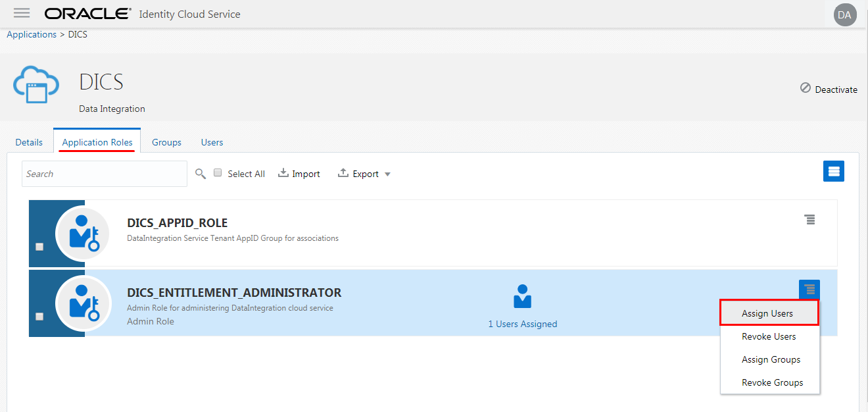
Task: Switch to the Groups tab
Action: (166, 142)
